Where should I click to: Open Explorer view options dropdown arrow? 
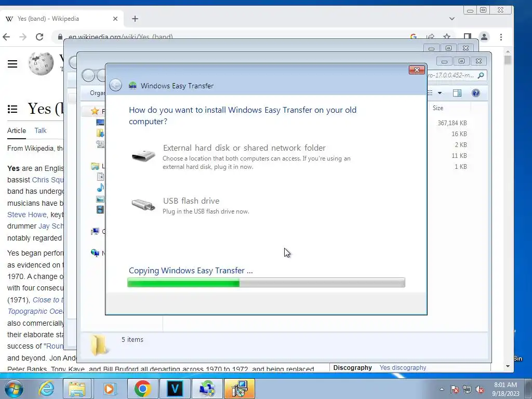tap(440, 93)
